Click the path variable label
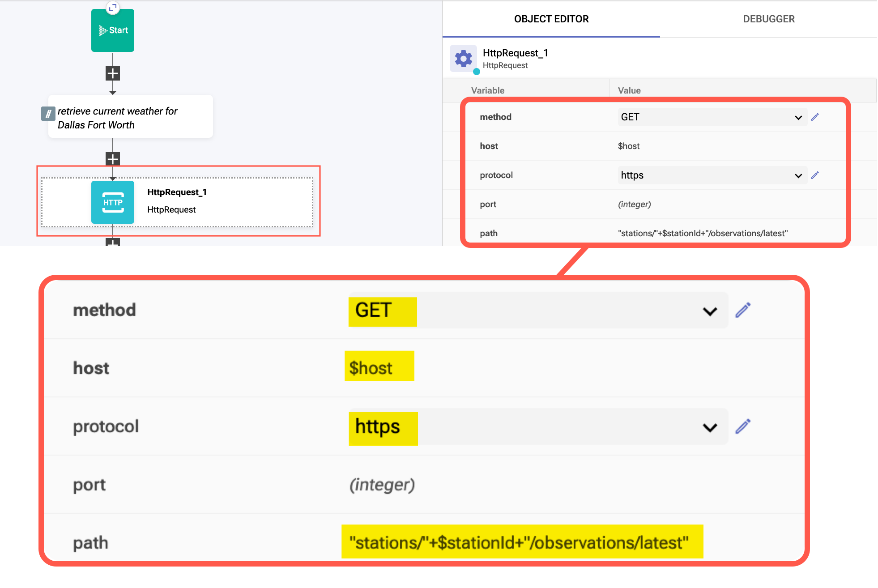Viewport: 878px width, 588px height. (x=489, y=233)
